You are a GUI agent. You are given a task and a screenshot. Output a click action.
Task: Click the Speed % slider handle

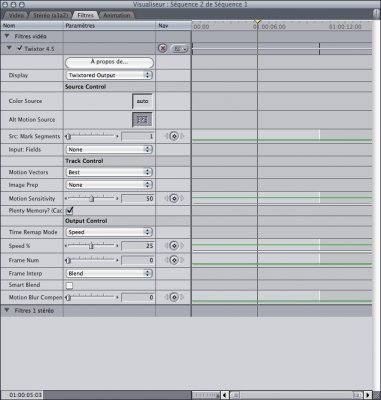tap(91, 246)
